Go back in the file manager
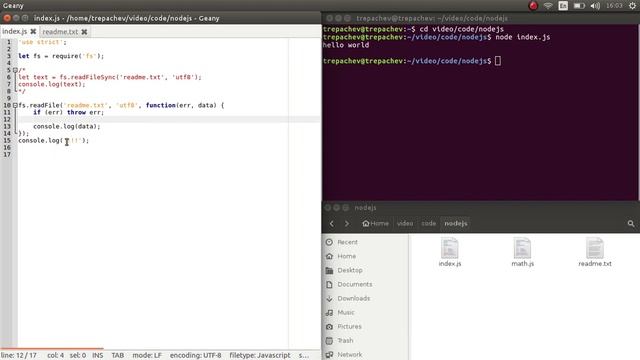The width and height of the screenshot is (640, 360). [x=332, y=224]
